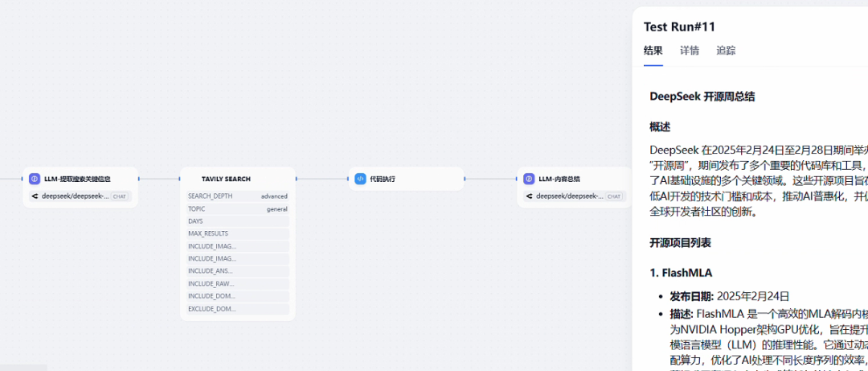Click the blue code icon of 代码执行 node

click(x=360, y=179)
